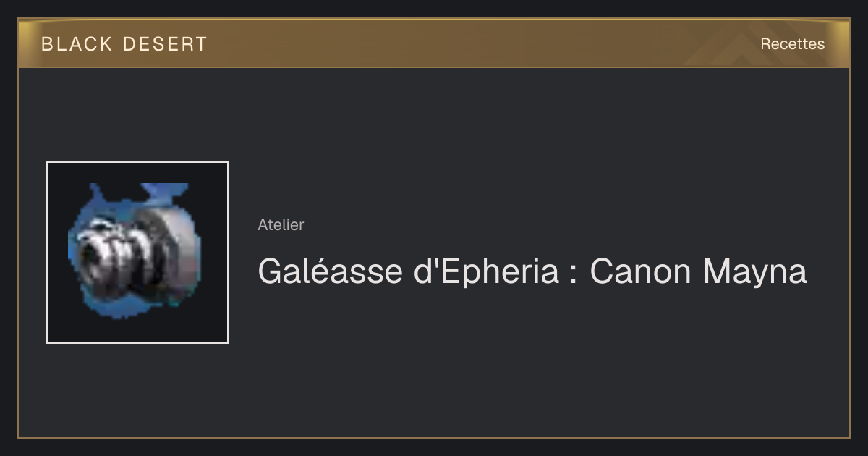This screenshot has width=868, height=456.
Task: Select the Atelier category label
Action: click(281, 224)
